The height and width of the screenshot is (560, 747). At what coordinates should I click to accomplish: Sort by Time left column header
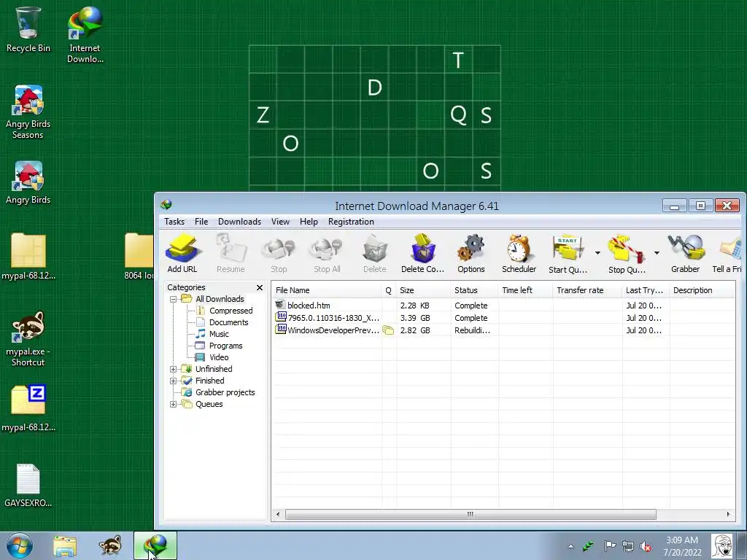(525, 290)
